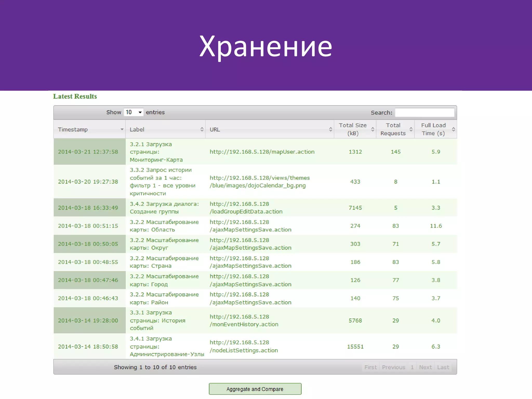Click the Label column sort arrows
This screenshot has width=532, height=399.
pos(202,129)
